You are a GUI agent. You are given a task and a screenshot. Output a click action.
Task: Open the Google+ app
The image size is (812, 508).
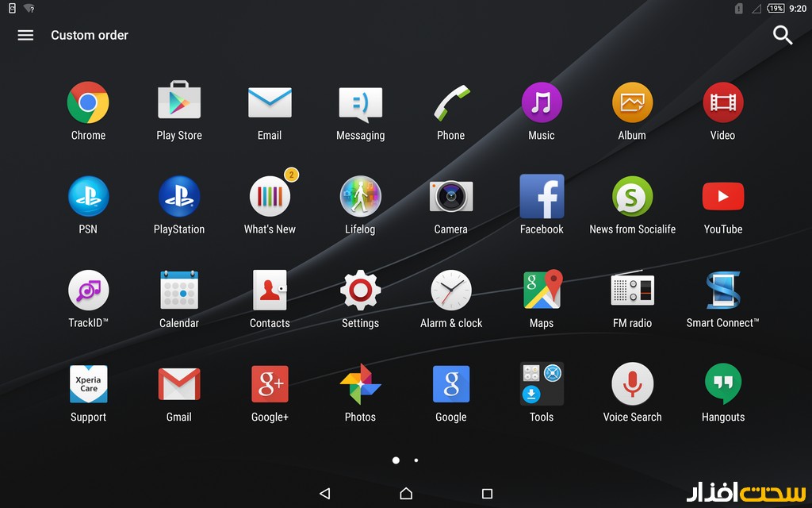[270, 384]
